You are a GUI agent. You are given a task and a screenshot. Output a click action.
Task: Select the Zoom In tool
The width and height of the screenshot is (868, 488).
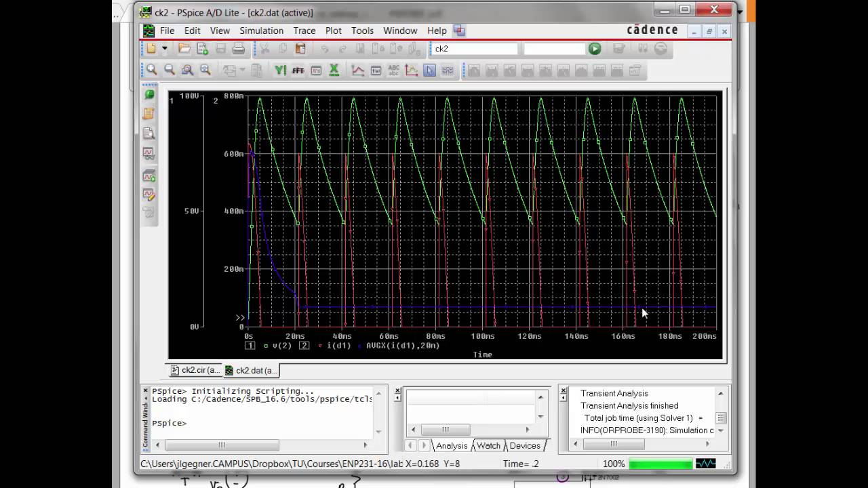tap(152, 70)
